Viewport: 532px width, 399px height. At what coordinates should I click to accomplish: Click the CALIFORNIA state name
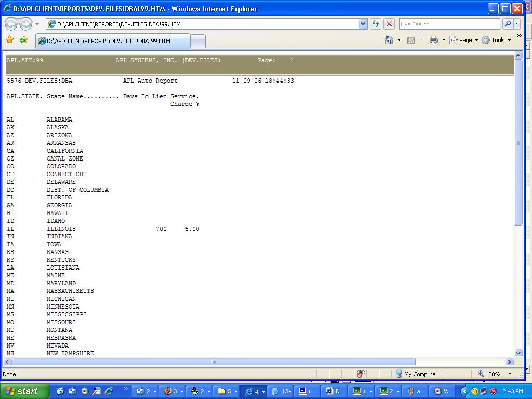tap(65, 151)
